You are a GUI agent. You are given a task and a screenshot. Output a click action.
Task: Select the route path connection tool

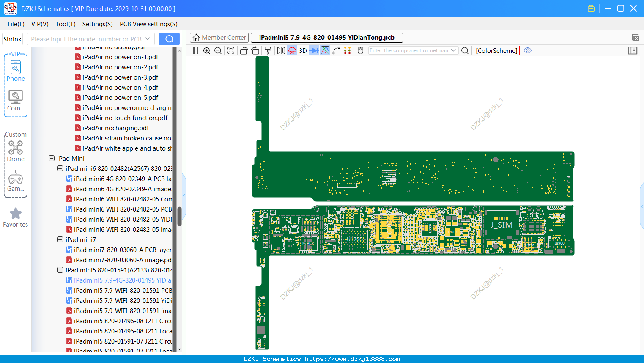click(x=337, y=50)
